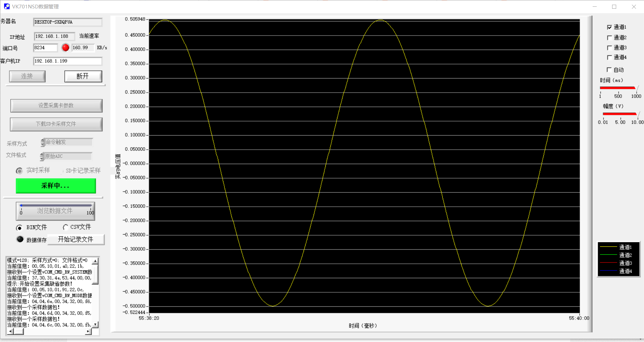Click log horizontal scroll right arrow
Viewport: 644px width, 342px height.
click(88, 332)
